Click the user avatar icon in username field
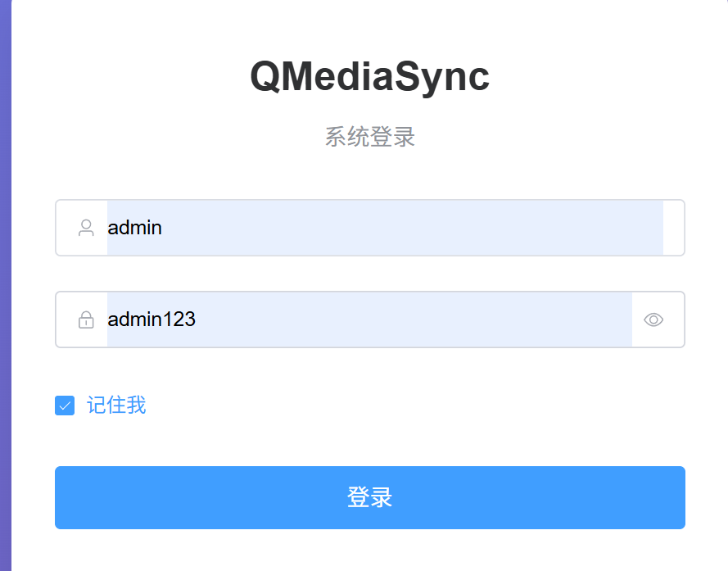Viewport: 728px width, 571px height. 86,228
